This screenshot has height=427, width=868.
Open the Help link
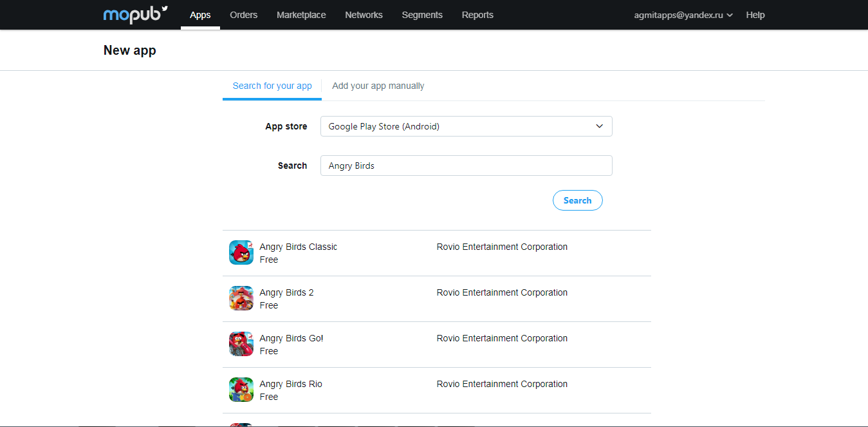[755, 15]
